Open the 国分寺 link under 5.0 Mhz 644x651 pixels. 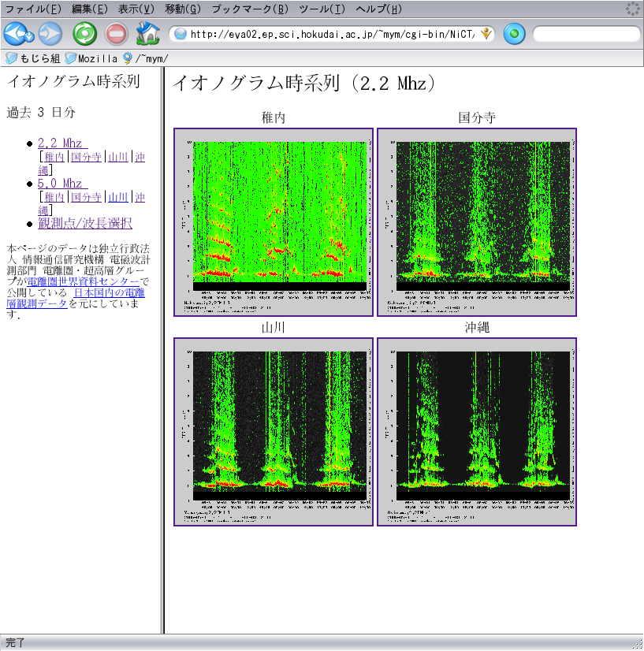click(x=86, y=197)
